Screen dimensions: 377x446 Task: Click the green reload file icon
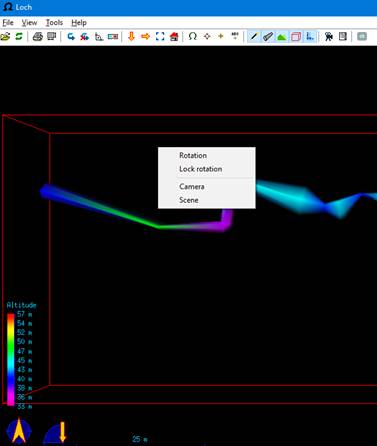point(19,36)
